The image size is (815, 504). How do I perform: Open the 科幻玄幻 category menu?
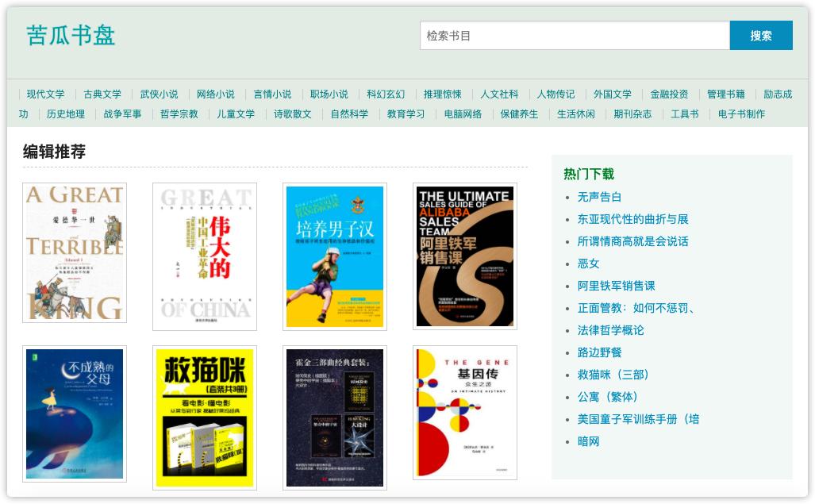pos(386,94)
